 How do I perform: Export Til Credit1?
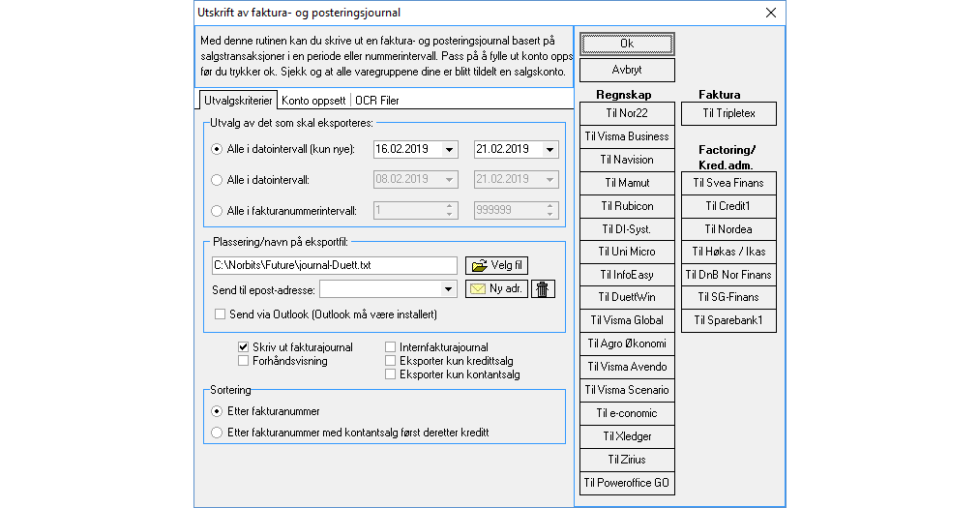coord(728,206)
